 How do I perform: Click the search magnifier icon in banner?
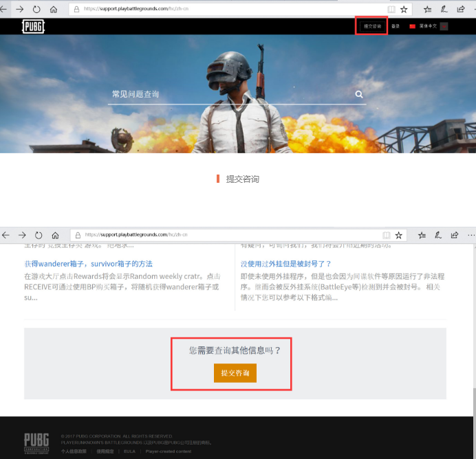pyautogui.click(x=359, y=94)
